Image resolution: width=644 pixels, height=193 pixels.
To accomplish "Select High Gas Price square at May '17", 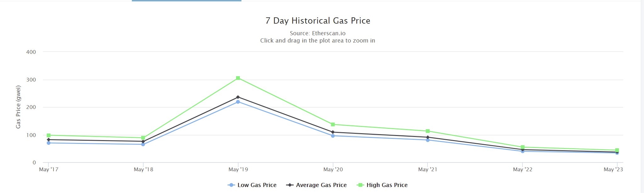I will 48,135.
